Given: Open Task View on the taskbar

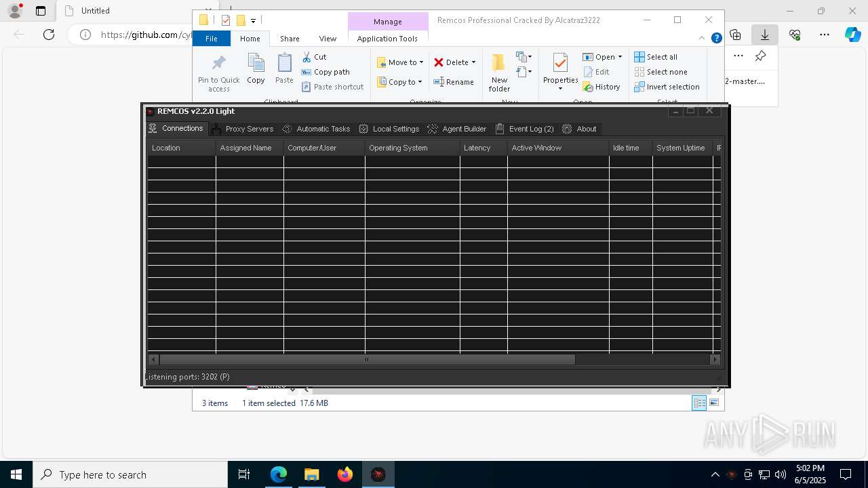Looking at the screenshot, I should 244,474.
